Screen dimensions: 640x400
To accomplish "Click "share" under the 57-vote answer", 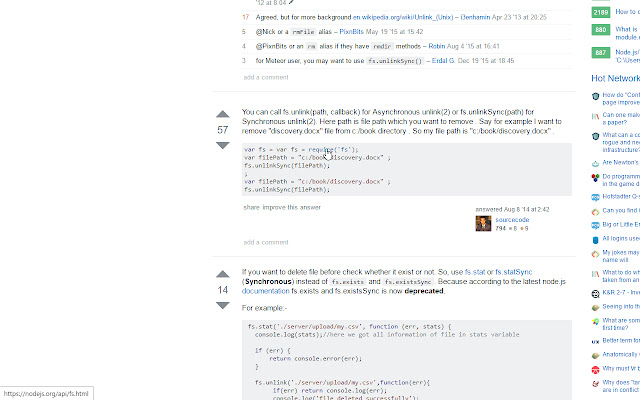I will pyautogui.click(x=251, y=207).
